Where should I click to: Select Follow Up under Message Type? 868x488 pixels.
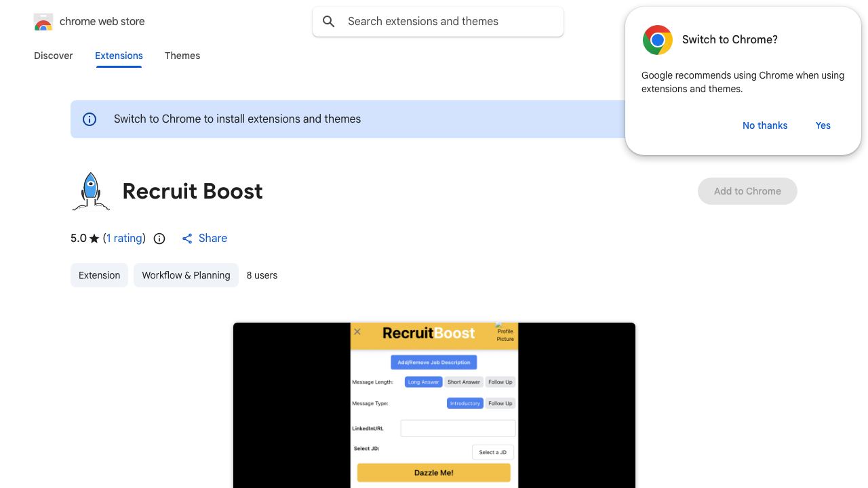click(500, 403)
